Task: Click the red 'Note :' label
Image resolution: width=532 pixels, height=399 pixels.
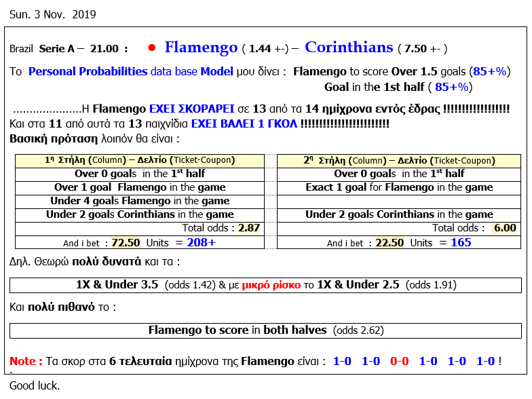Action: tap(26, 361)
